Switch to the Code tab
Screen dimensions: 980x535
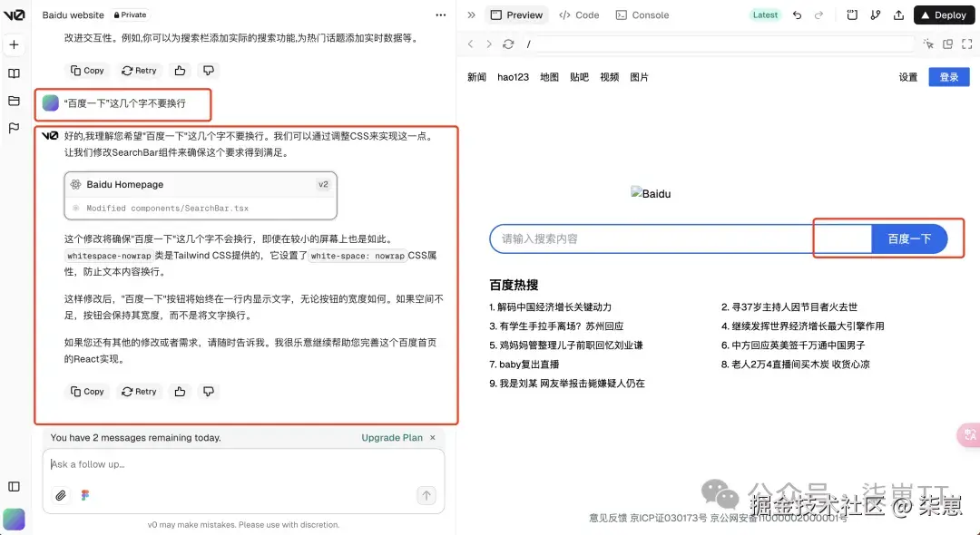(x=579, y=15)
